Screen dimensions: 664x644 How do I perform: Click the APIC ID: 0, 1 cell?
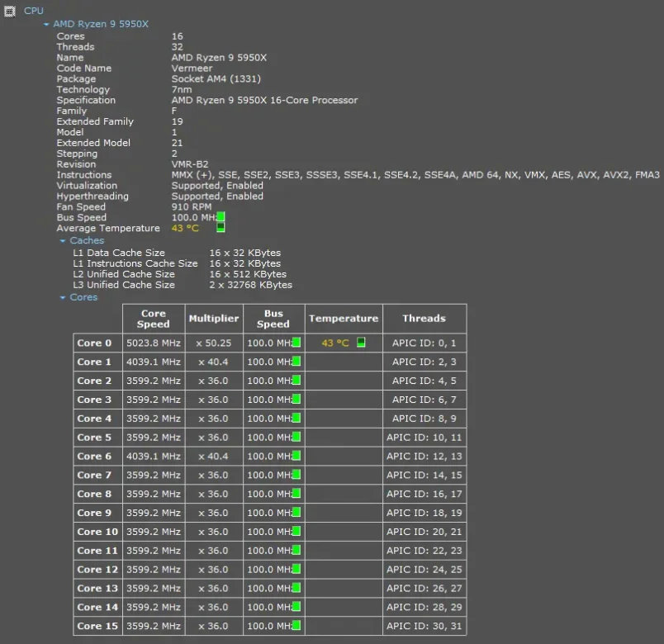[x=424, y=343]
